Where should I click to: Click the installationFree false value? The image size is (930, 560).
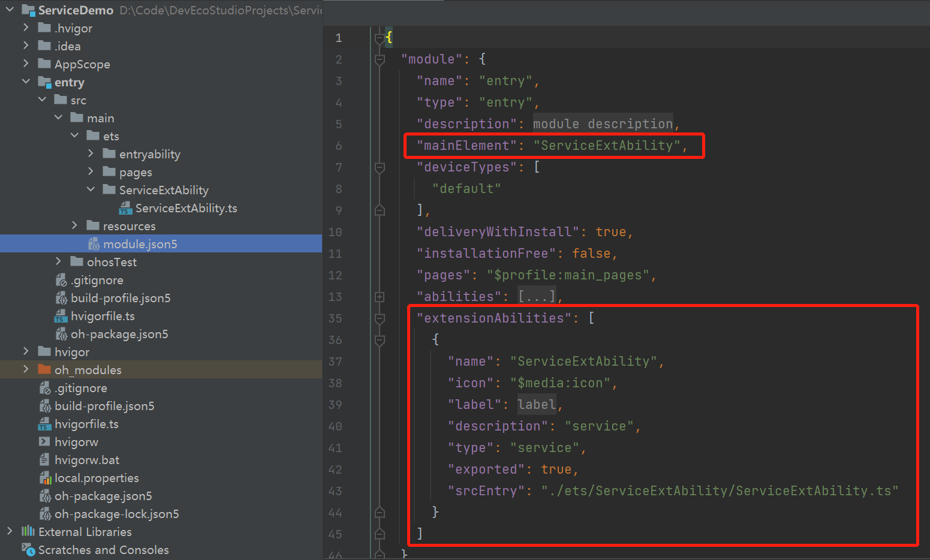[591, 253]
